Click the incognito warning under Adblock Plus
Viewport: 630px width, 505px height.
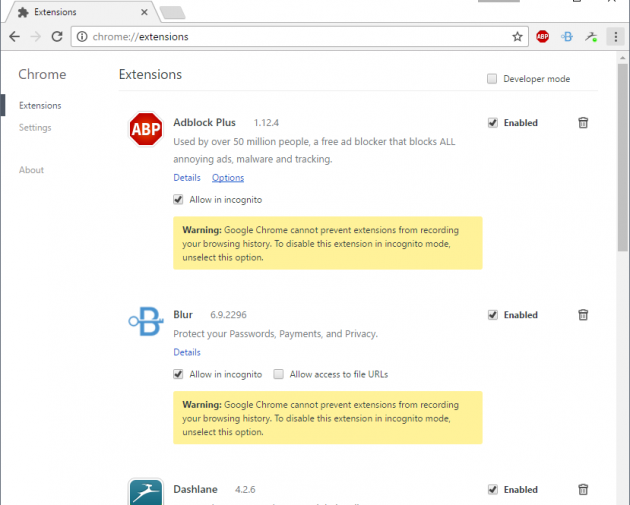[x=327, y=243]
